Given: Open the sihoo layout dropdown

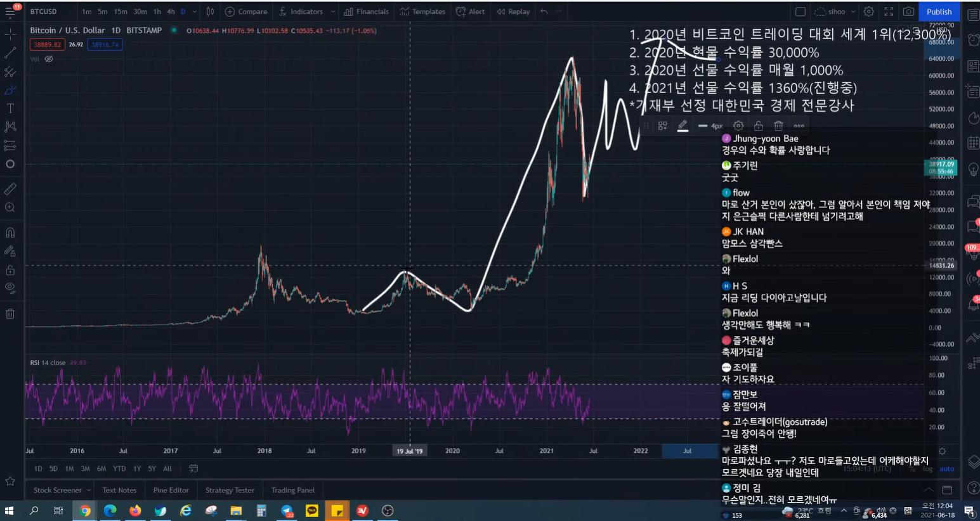Looking at the screenshot, I should 835,11.
